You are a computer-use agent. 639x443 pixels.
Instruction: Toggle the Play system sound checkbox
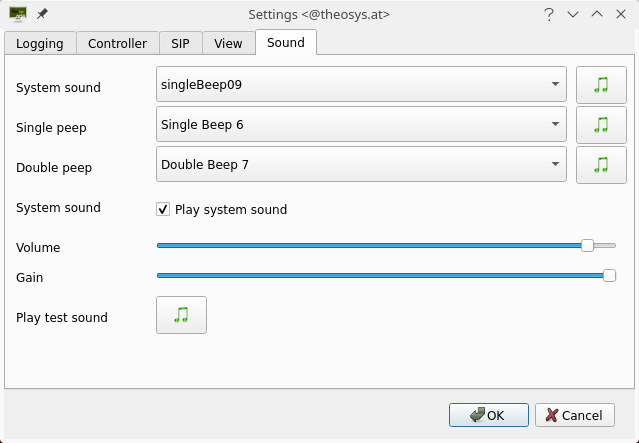(163, 209)
